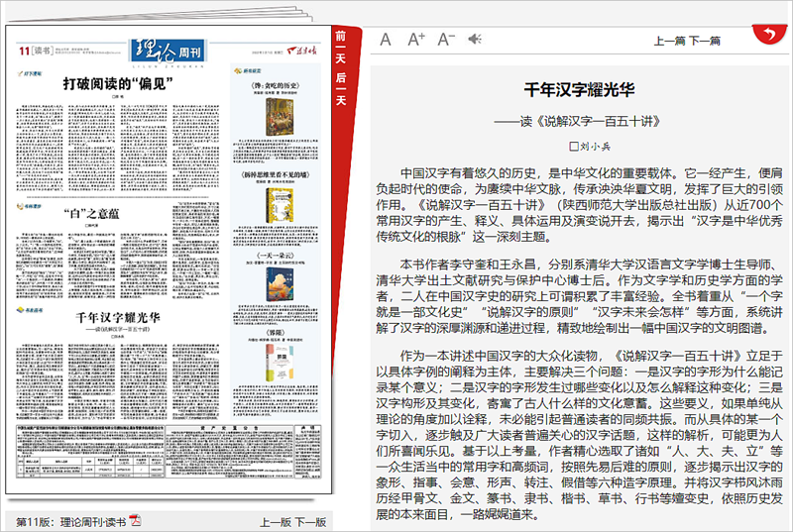
Task: Click the 《界限》 book cover image
Action: [280, 364]
